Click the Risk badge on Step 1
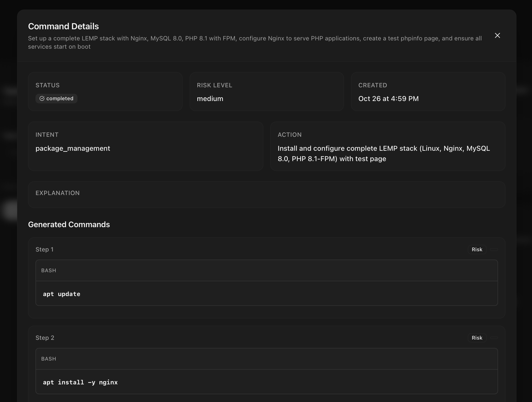The image size is (532, 402). (x=477, y=249)
